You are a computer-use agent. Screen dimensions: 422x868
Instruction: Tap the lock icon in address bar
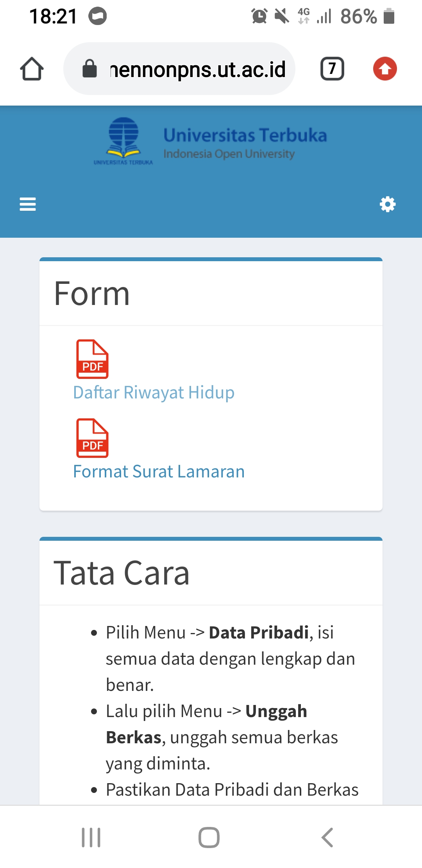[x=89, y=69]
